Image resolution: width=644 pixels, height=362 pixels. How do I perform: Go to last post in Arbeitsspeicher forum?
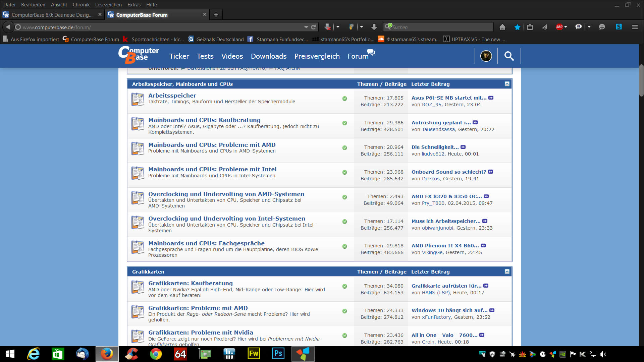click(x=491, y=98)
